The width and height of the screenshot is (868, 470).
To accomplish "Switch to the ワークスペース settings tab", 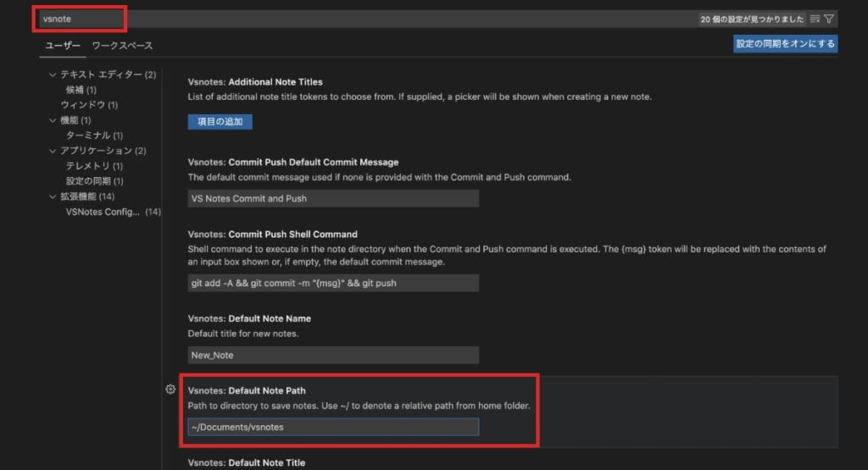I will click(x=122, y=45).
